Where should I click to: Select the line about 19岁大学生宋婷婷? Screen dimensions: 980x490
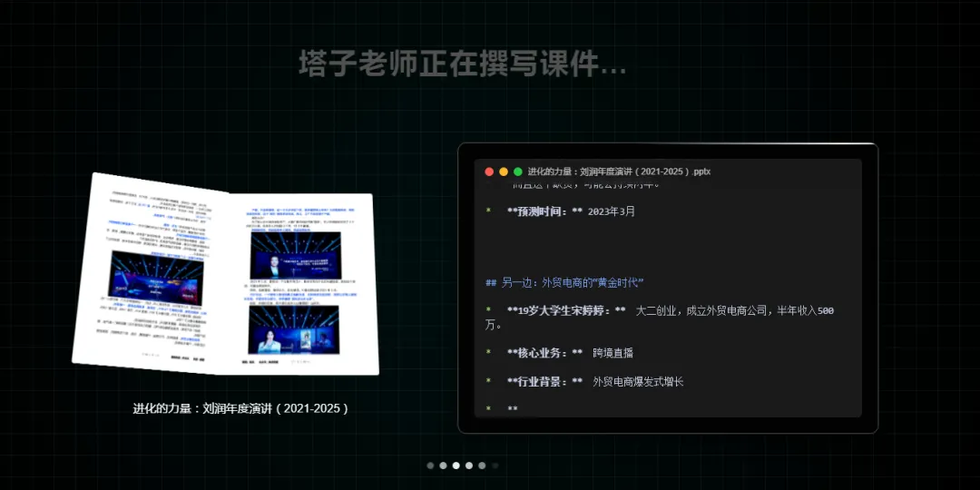tap(660, 318)
